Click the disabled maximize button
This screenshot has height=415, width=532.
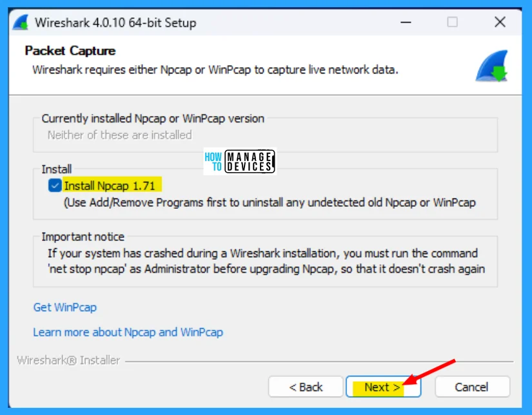click(x=452, y=23)
